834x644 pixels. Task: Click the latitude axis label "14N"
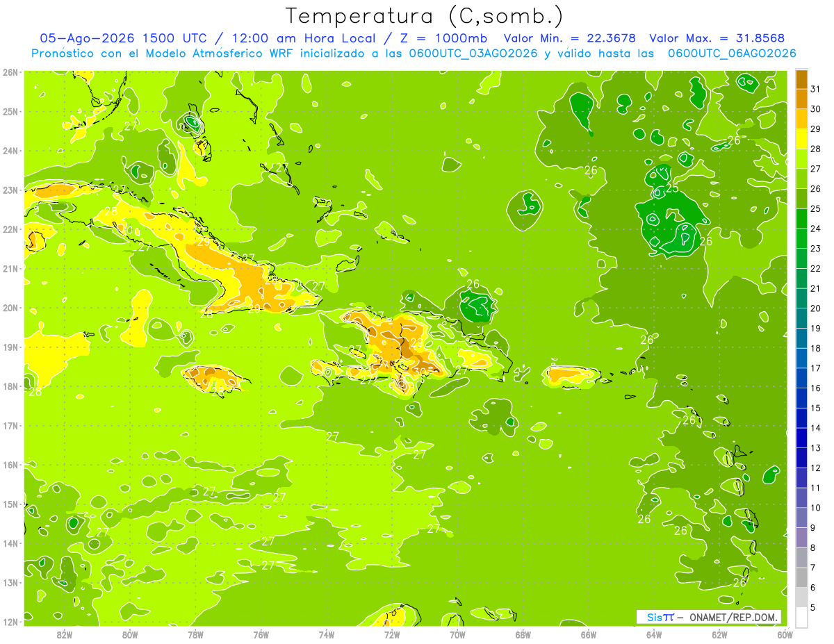(x=10, y=543)
